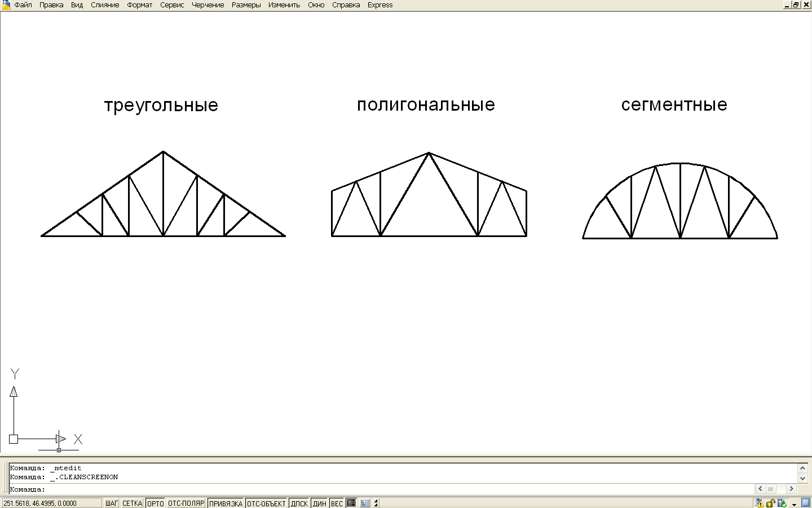Click the annotation scale arrows button
Image resolution: width=812 pixels, height=508 pixels.
click(376, 503)
